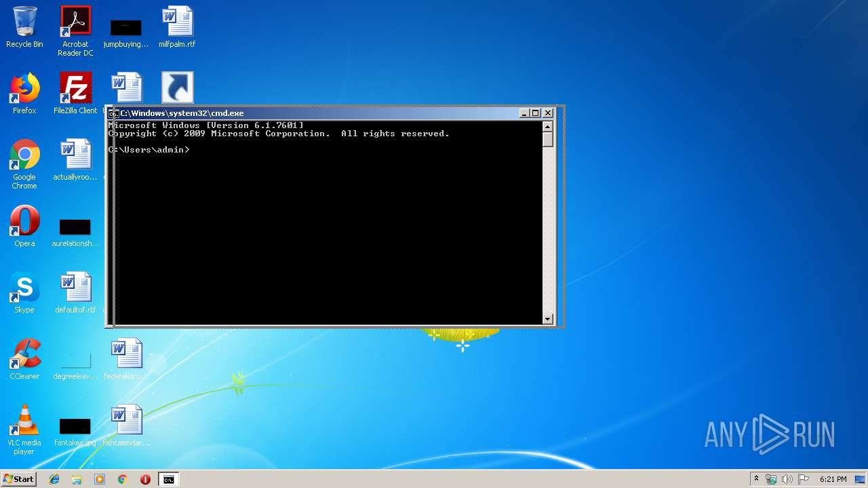Launch Internet Explorer from taskbar
Viewport: 868px width, 488px height.
click(54, 479)
